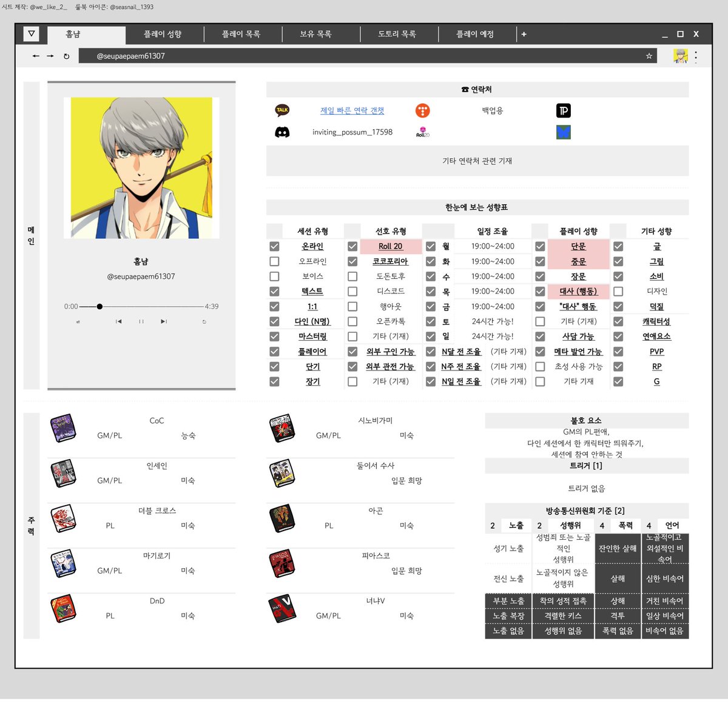Reload the page with the refresh icon
Viewport: 728px width, 727px height.
point(66,56)
